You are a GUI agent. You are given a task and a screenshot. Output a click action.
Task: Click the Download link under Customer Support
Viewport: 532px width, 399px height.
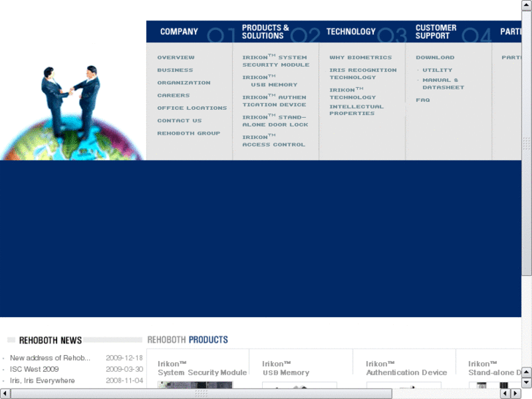[435, 57]
